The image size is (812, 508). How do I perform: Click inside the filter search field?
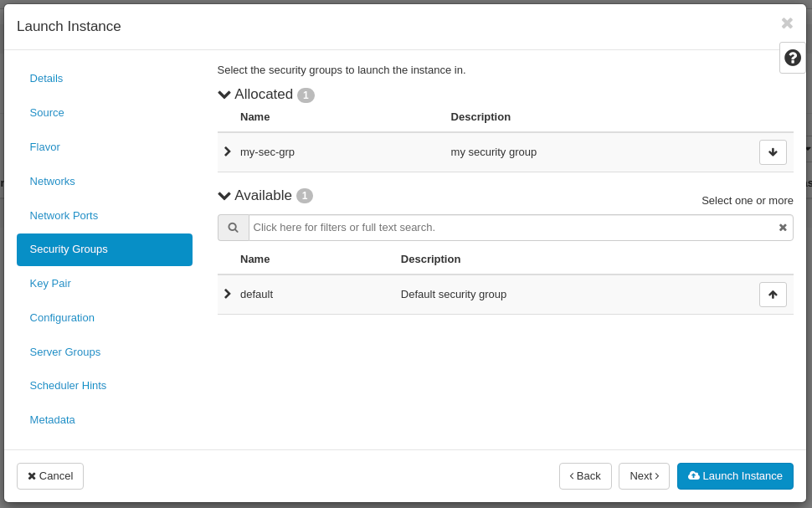click(x=502, y=227)
